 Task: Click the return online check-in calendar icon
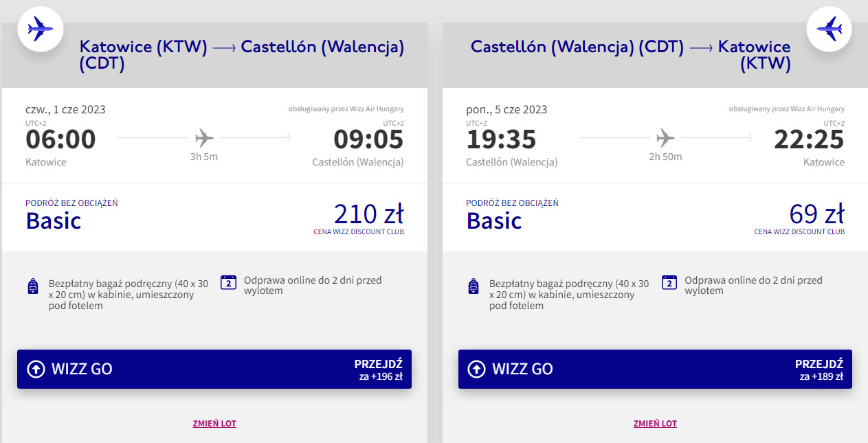click(x=669, y=283)
